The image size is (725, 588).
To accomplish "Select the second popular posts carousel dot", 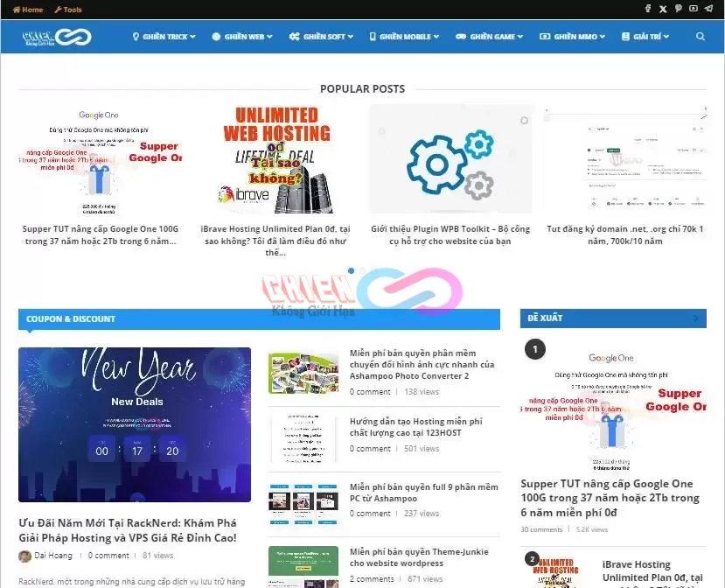I will point(362,270).
